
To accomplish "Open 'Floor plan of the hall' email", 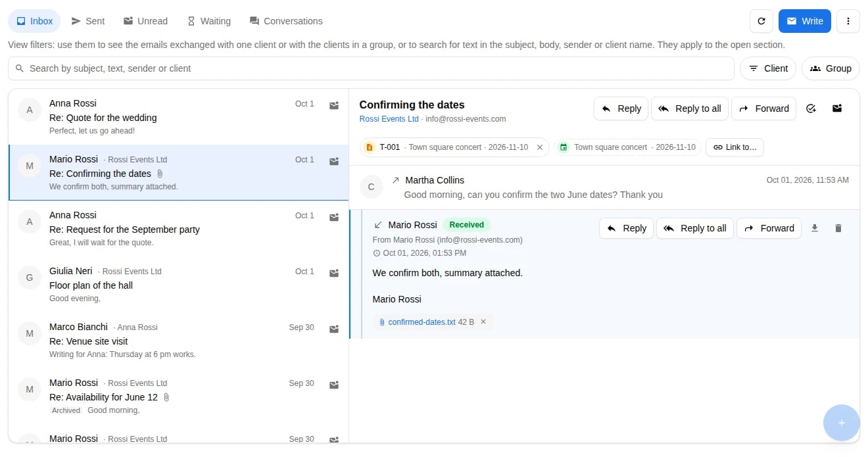I will tap(178, 285).
